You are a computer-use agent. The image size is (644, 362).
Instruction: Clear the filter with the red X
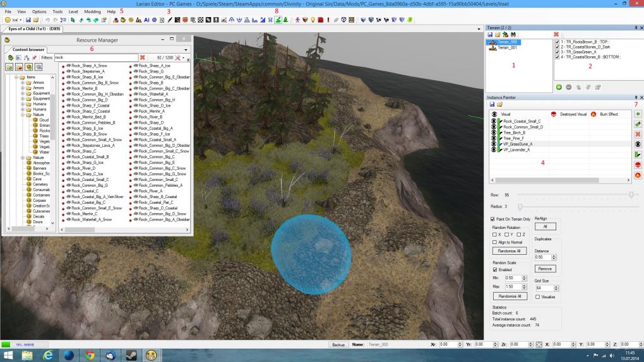click(x=143, y=57)
